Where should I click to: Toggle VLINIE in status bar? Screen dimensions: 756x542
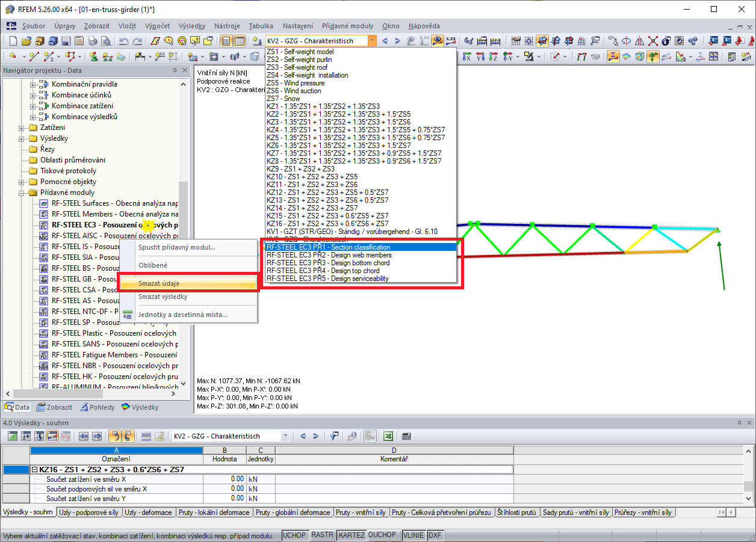coord(414,535)
